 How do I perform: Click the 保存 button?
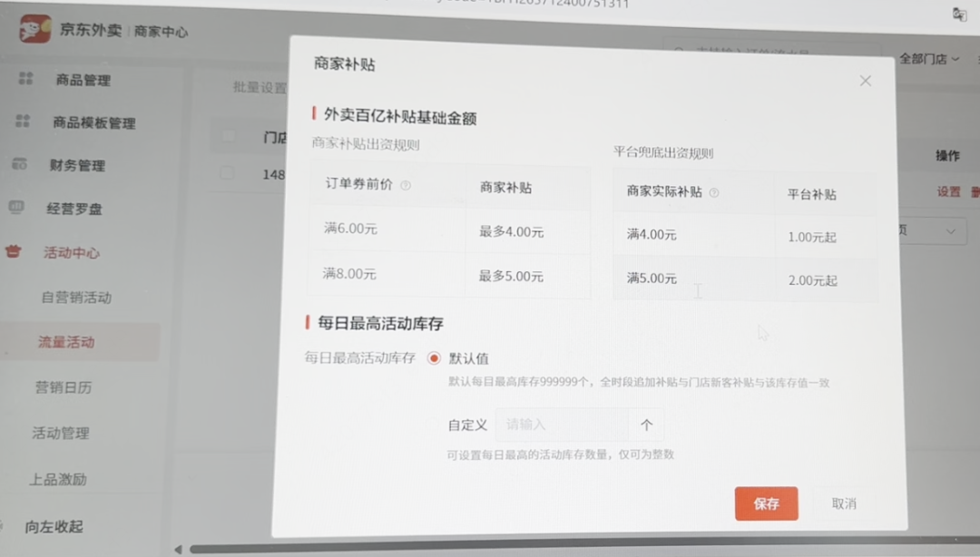point(766,503)
